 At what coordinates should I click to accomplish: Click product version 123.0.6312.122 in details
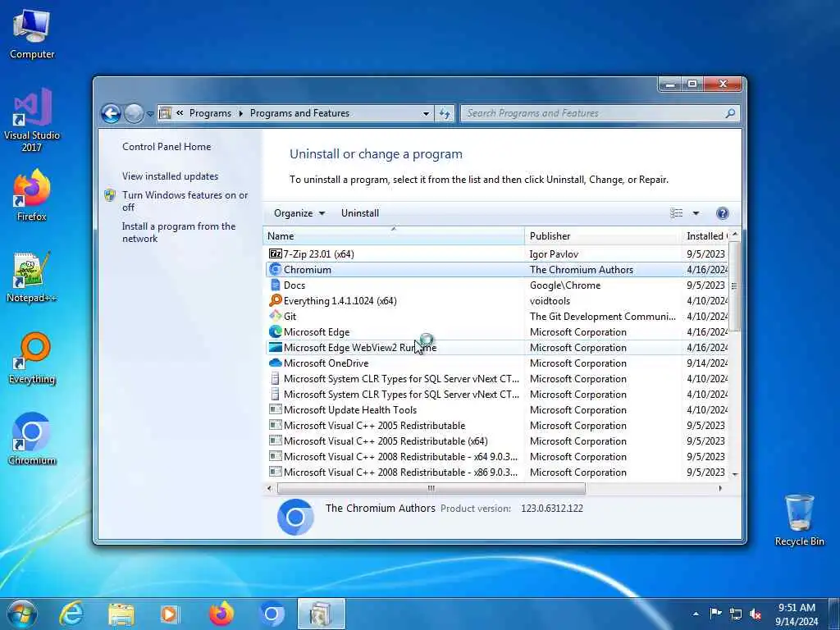point(552,509)
